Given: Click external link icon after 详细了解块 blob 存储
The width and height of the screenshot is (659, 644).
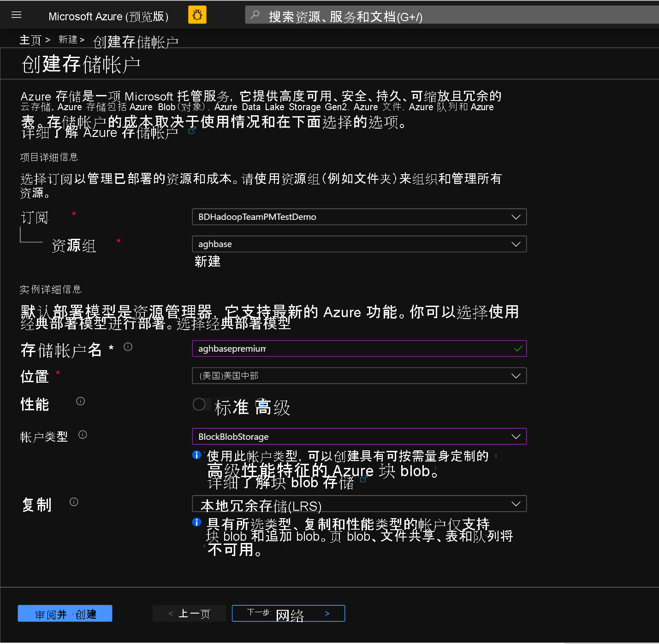Looking at the screenshot, I should point(364,479).
